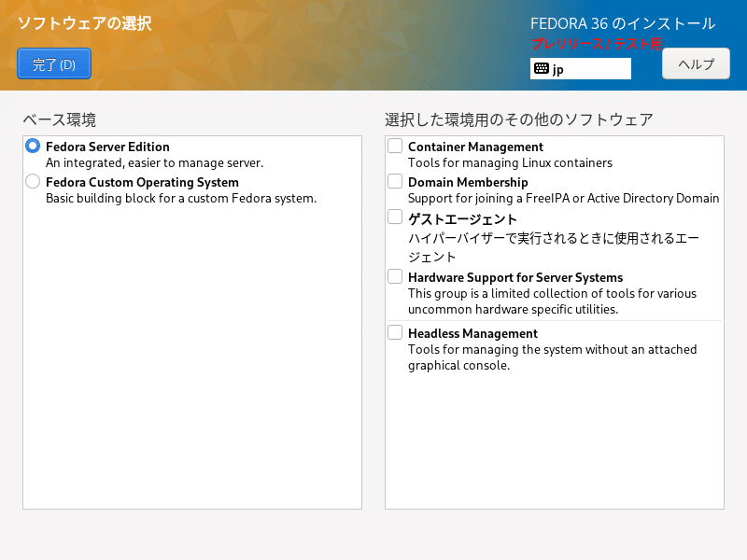Select the Fedora Server Edition radio button
Image resolution: width=747 pixels, height=560 pixels.
click(33, 146)
